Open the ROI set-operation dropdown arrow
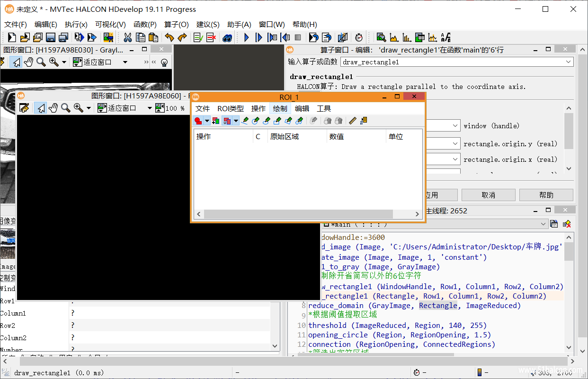Screen dimensions: 588x379 click(x=236, y=121)
